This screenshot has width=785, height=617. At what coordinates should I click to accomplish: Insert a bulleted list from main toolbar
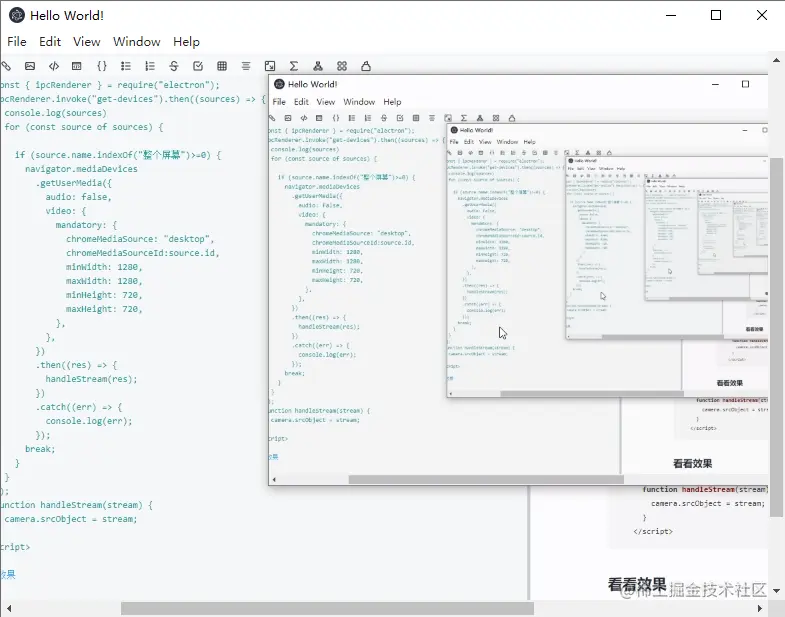pyautogui.click(x=126, y=66)
